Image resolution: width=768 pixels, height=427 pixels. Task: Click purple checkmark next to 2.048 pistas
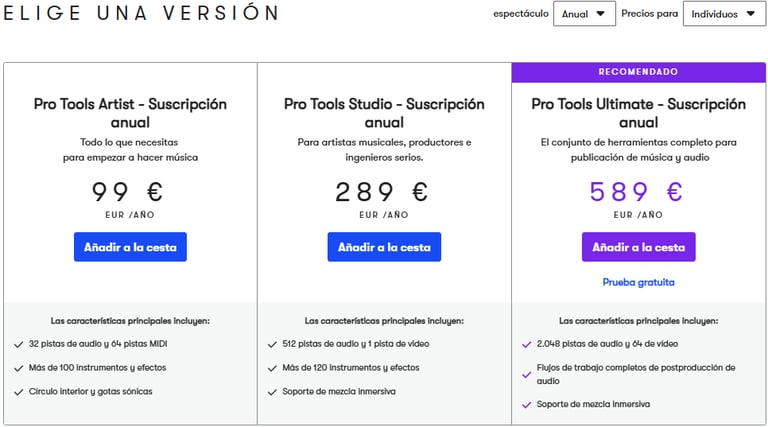[x=527, y=344]
